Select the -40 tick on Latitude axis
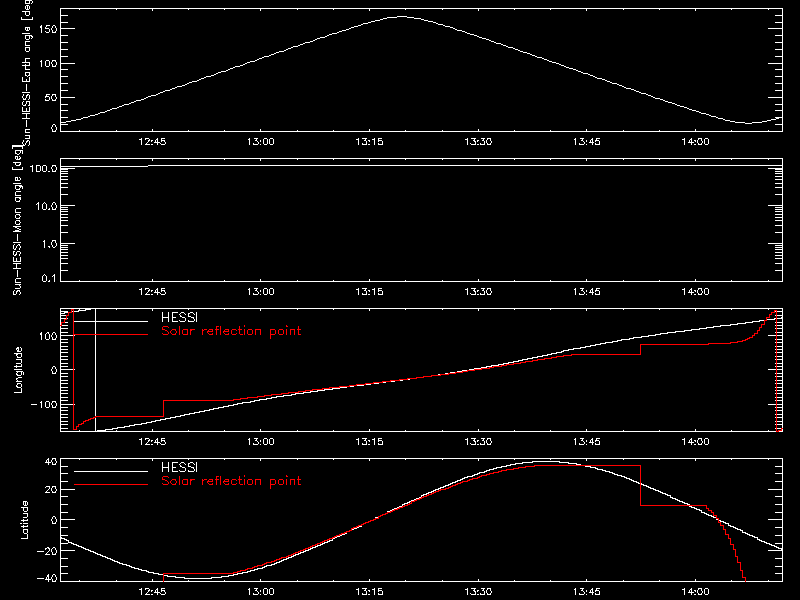 click(x=47, y=579)
